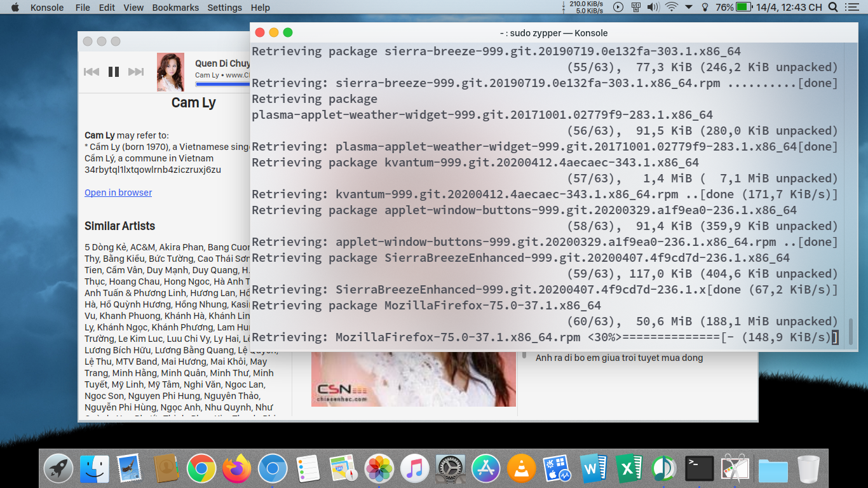Image resolution: width=868 pixels, height=488 pixels.
Task: Open the View menu
Action: [x=133, y=8]
